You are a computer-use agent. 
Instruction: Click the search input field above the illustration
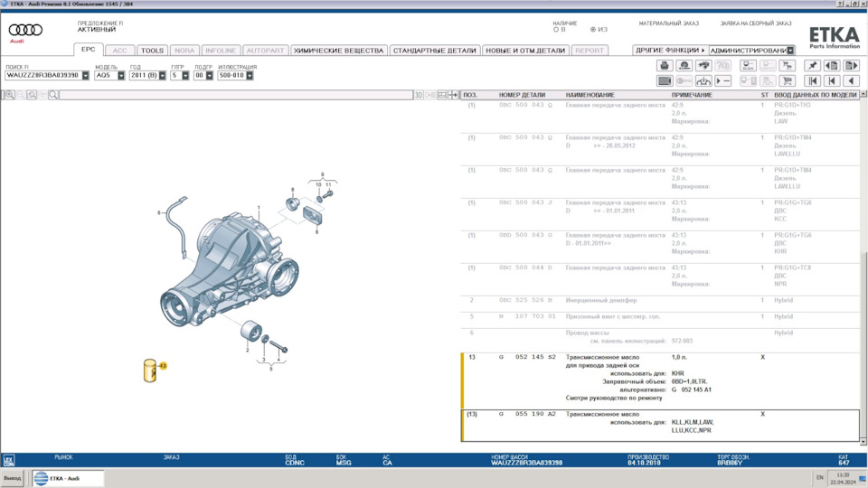point(236,95)
